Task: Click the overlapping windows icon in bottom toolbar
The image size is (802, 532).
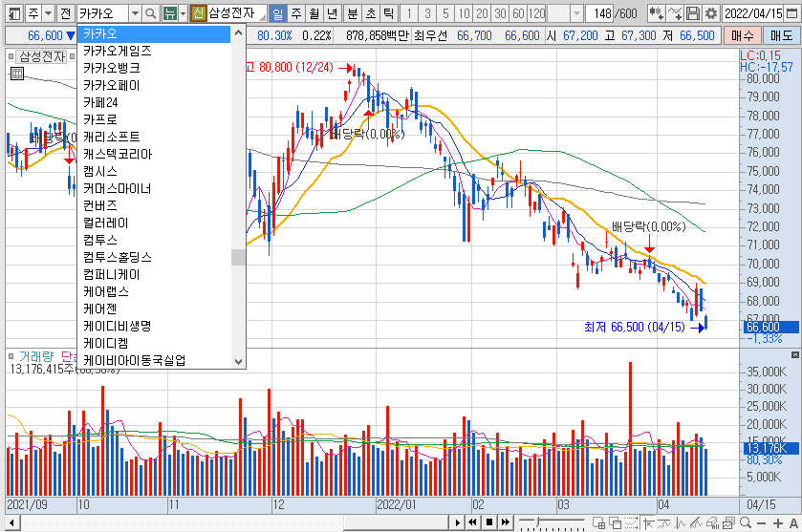Action: coord(616,522)
